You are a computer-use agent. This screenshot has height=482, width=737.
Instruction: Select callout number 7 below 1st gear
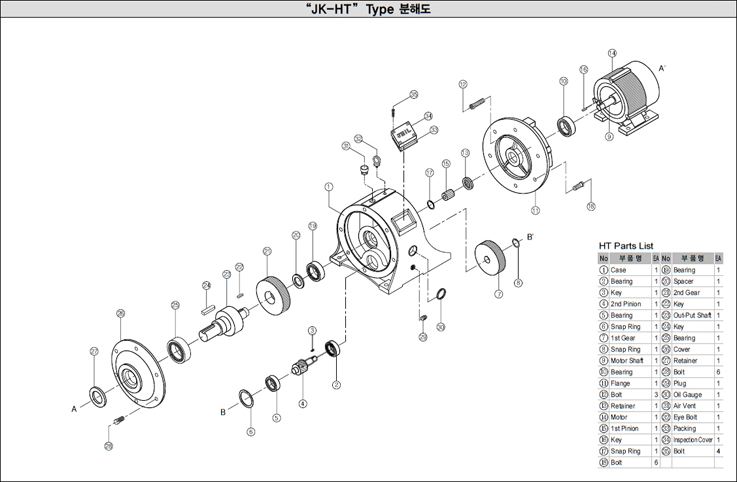tap(498, 295)
